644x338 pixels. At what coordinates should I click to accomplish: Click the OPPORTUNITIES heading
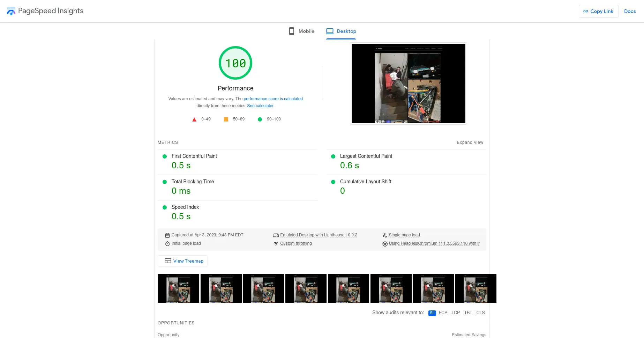(x=176, y=323)
